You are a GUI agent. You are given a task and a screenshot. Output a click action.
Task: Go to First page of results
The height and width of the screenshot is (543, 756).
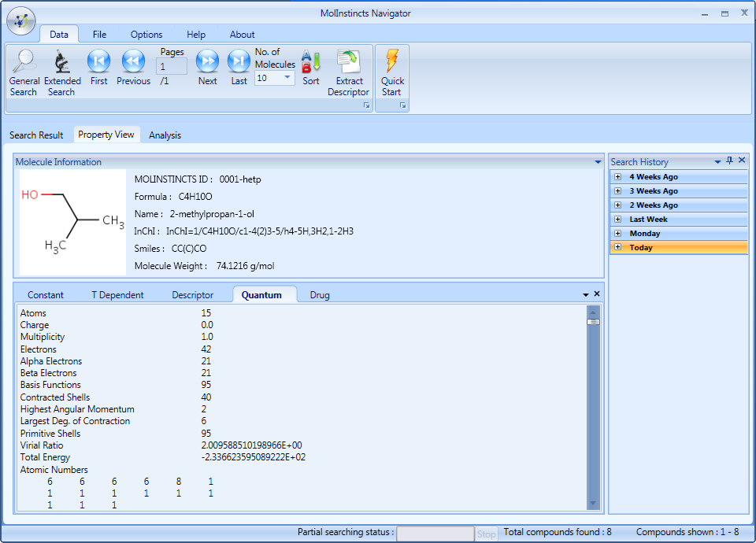(x=99, y=68)
